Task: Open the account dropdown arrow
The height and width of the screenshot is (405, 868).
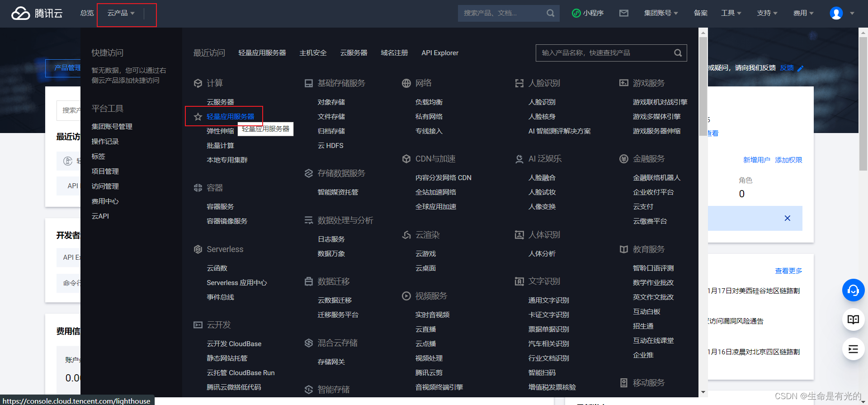Action: pos(852,13)
